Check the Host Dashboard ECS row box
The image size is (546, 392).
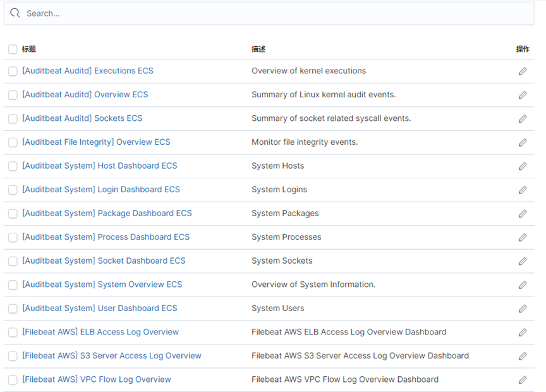(13, 166)
